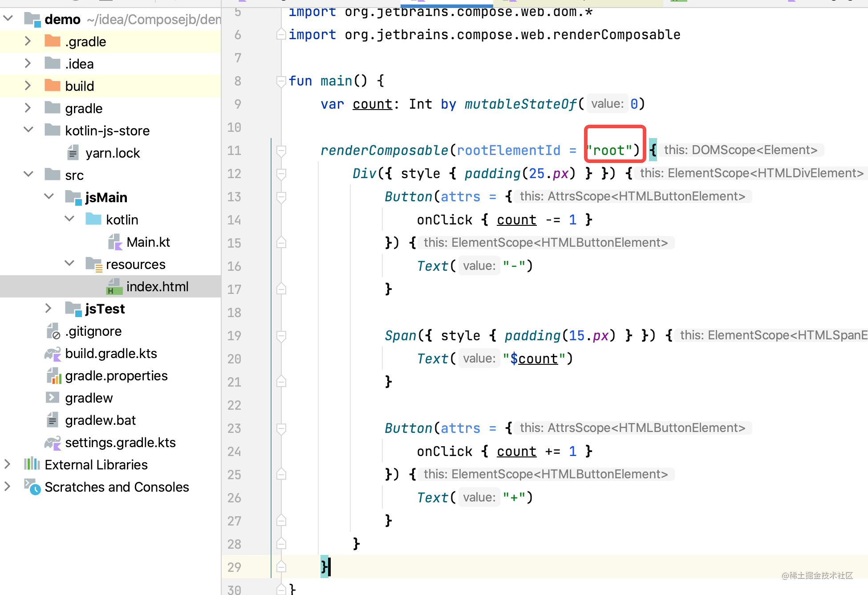
Task: Collapse the kotlin-js-store folder
Action: click(x=28, y=130)
